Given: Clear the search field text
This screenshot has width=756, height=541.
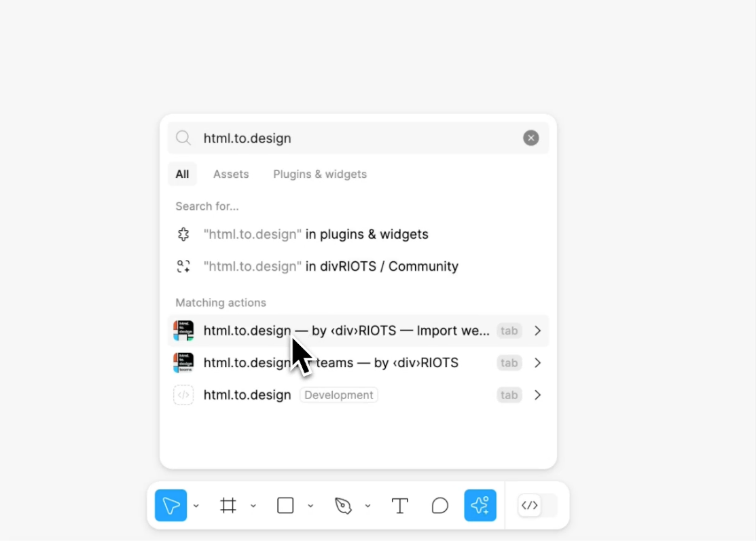Looking at the screenshot, I should 531,138.
